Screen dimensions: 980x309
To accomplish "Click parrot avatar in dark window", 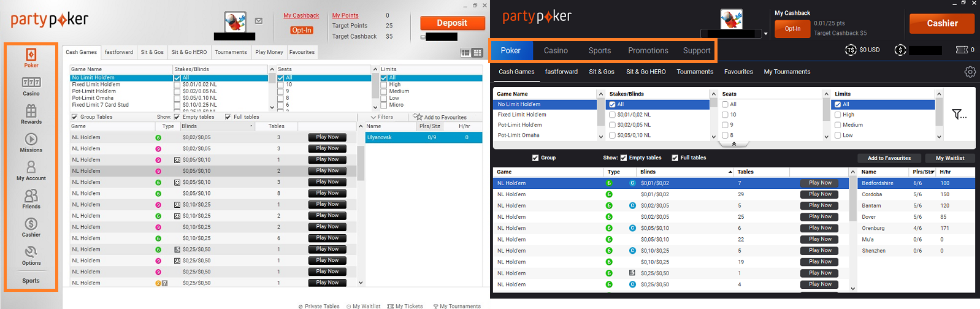I will tap(731, 19).
